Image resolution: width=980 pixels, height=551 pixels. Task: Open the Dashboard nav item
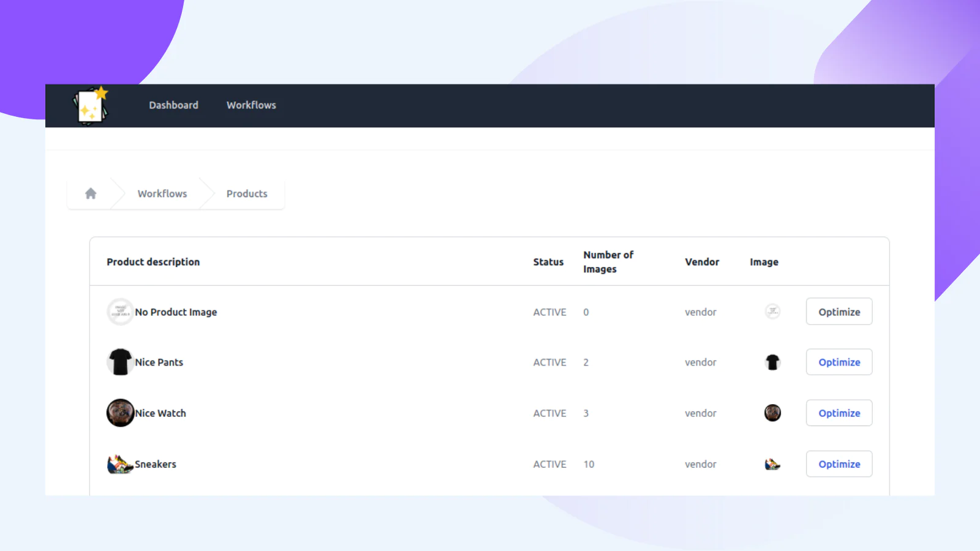[x=173, y=105]
